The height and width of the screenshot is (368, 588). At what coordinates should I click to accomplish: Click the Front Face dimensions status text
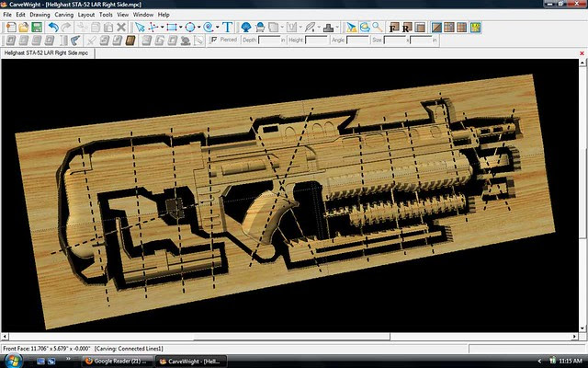(x=47, y=349)
